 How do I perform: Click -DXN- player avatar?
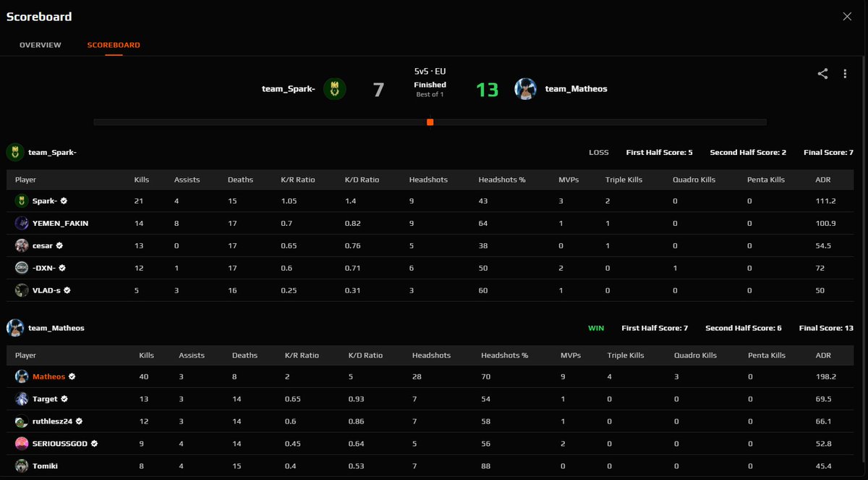(22, 268)
